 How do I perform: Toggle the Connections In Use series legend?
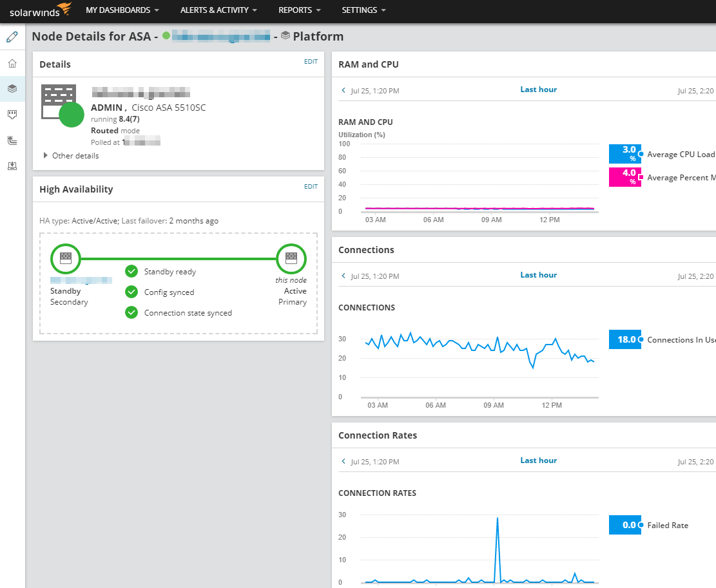pos(681,340)
